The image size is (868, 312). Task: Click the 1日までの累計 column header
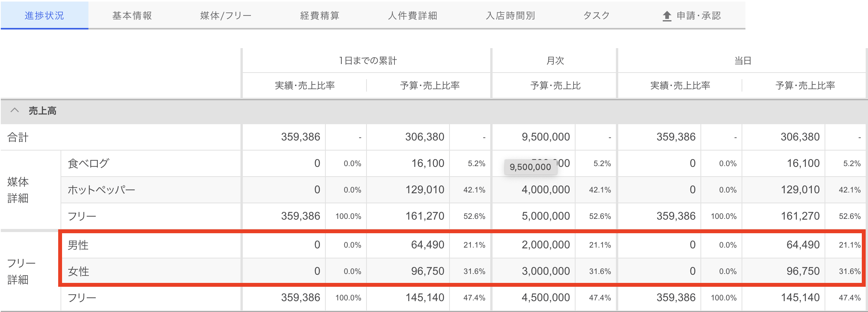pyautogui.click(x=367, y=61)
